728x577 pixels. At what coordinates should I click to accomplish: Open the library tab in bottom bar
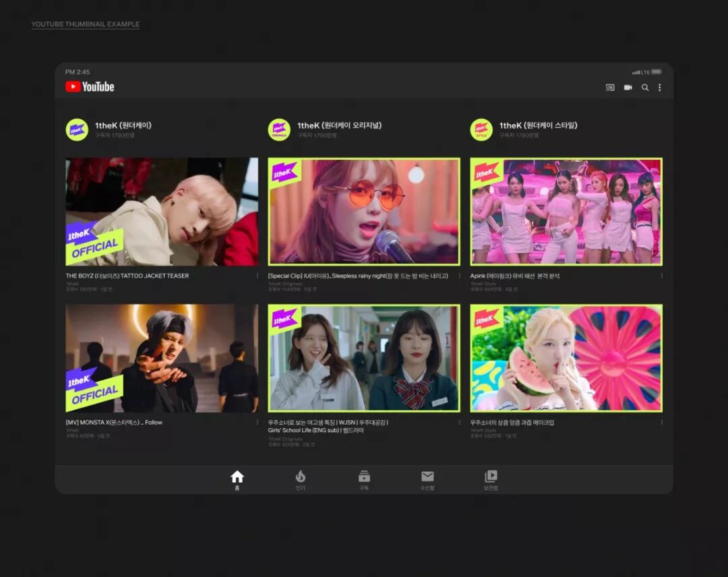click(491, 480)
